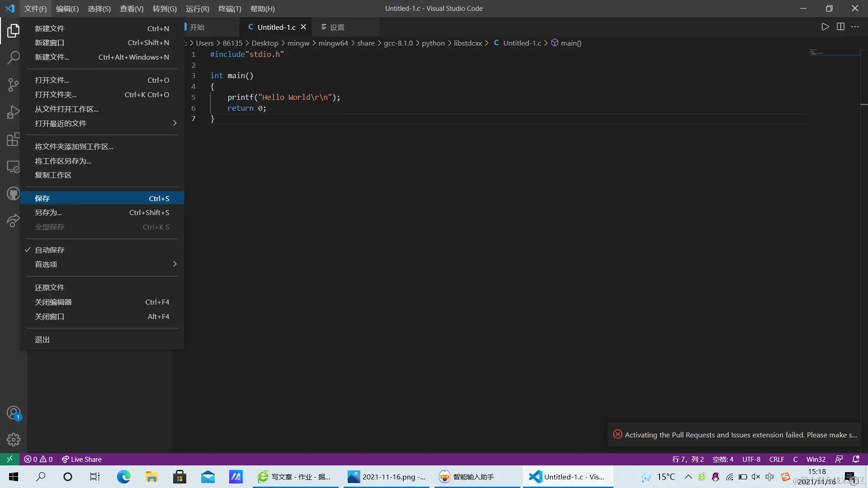Image resolution: width=868 pixels, height=488 pixels.
Task: Open the editor's more actions ellipsis
Action: pyautogui.click(x=855, y=27)
